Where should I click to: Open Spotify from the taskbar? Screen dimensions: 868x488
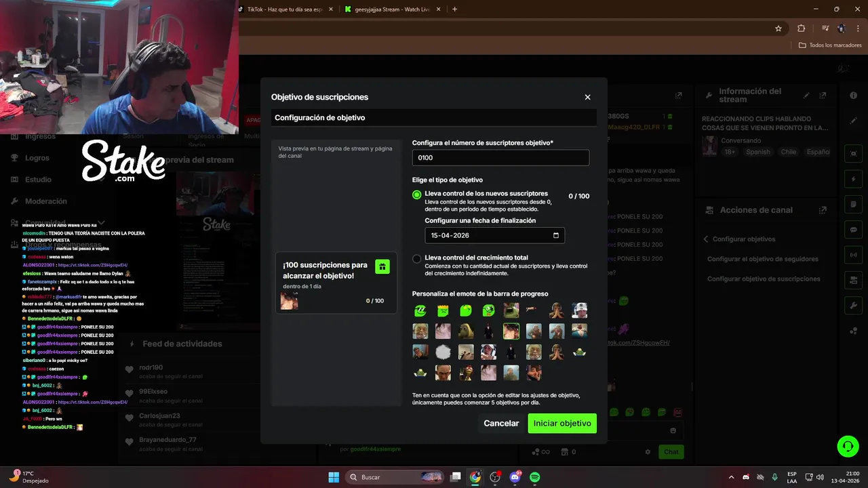pyautogui.click(x=534, y=477)
